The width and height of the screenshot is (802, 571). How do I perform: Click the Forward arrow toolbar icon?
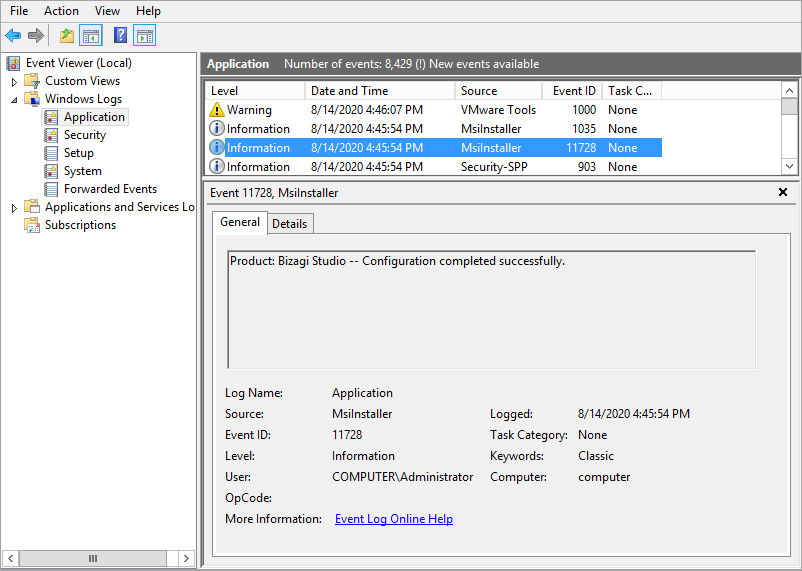36,36
